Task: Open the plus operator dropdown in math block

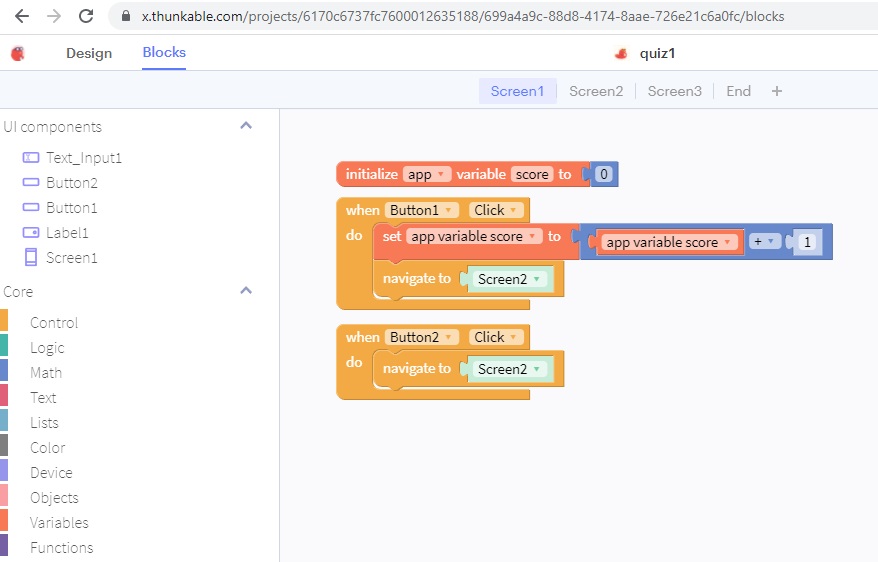Action: tap(771, 242)
